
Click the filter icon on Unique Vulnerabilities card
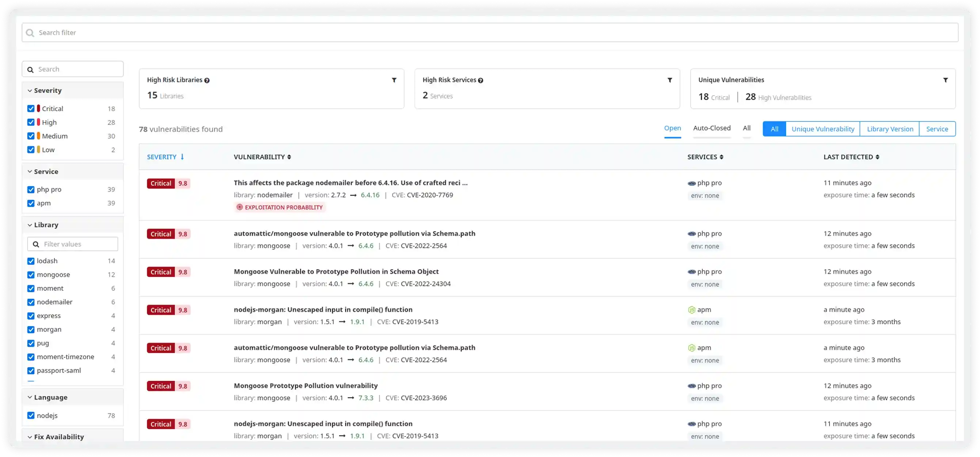tap(946, 80)
